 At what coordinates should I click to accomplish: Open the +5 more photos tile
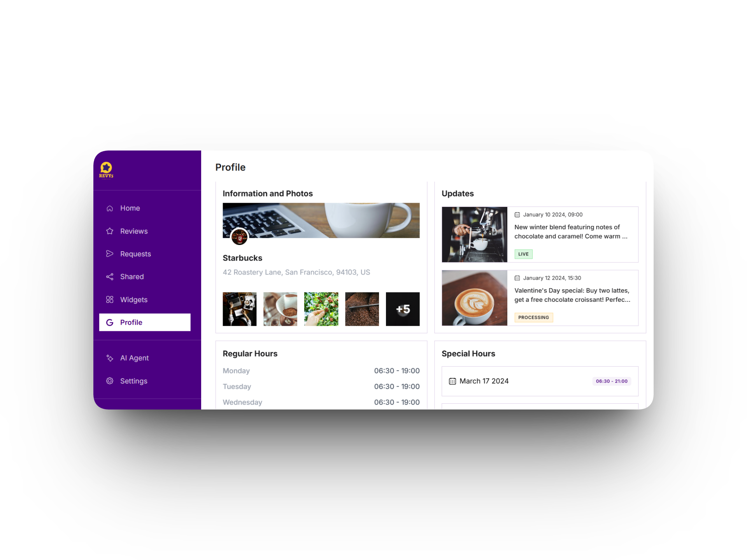point(403,309)
